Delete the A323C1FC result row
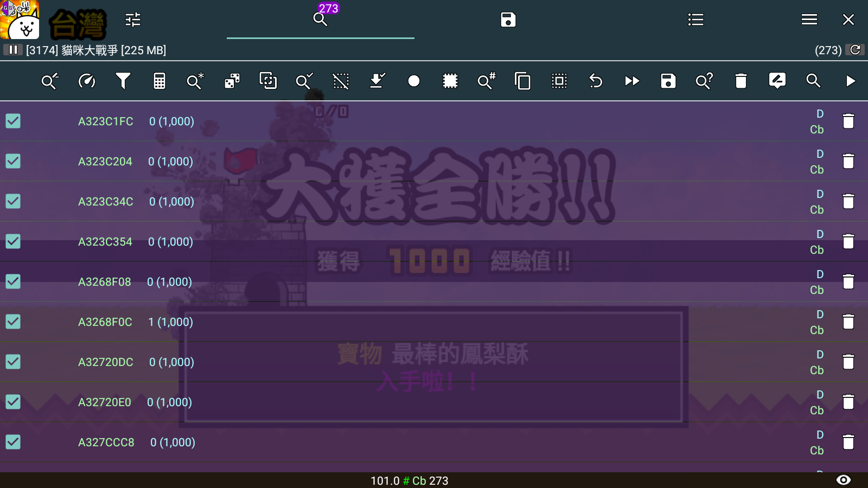The image size is (868, 488). tap(848, 121)
